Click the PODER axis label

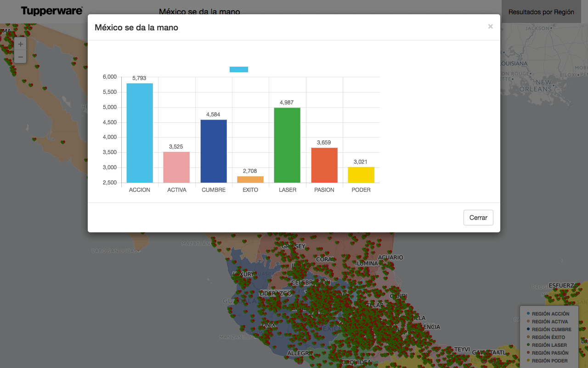361,190
